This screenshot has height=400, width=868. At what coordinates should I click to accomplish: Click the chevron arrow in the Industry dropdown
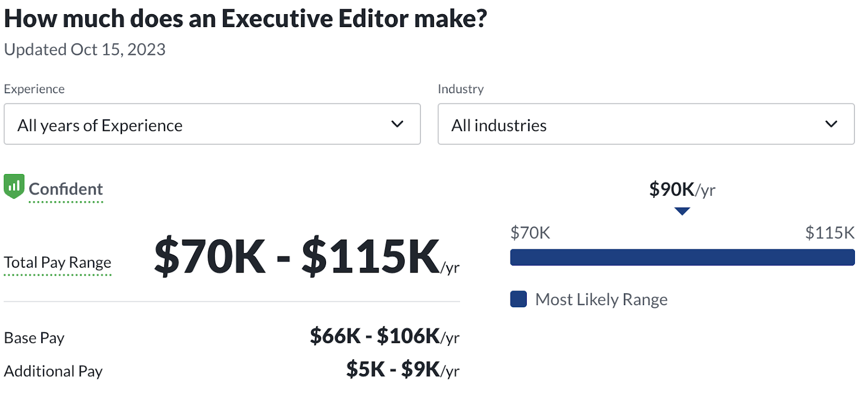click(x=831, y=124)
